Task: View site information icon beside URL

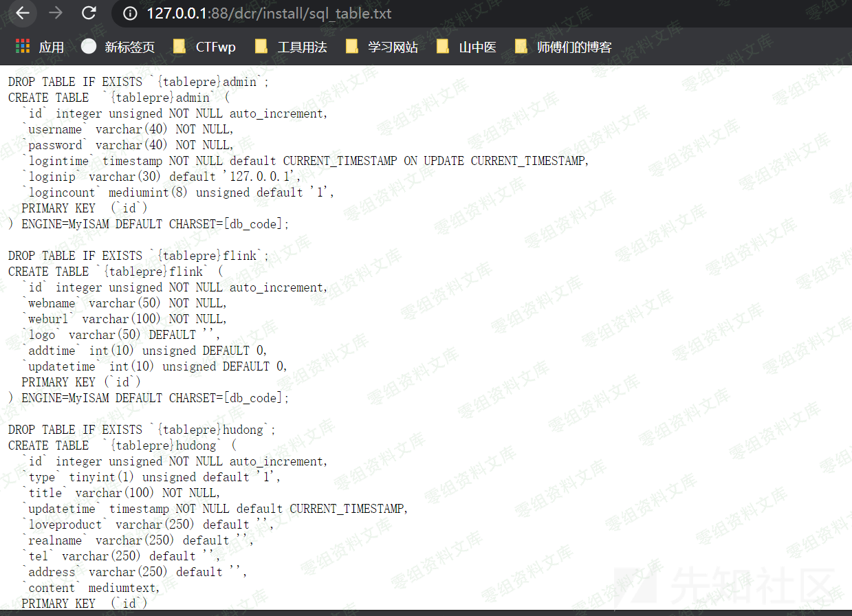Action: pos(130,14)
